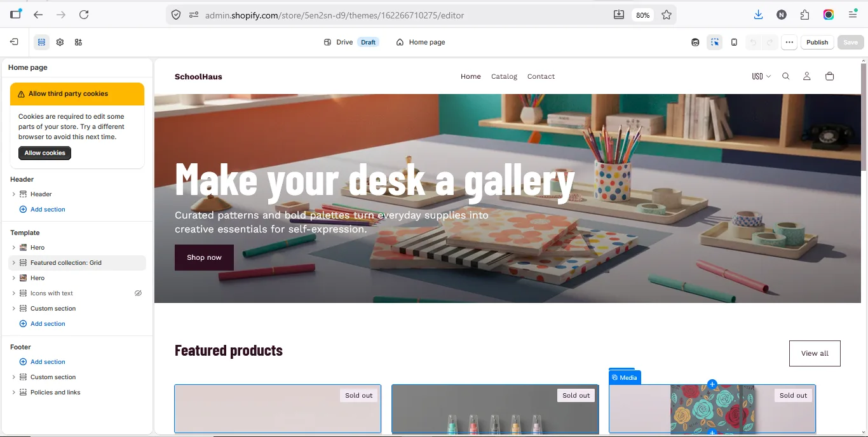Image resolution: width=868 pixels, height=437 pixels.
Task: Click the Draft status badge
Action: point(369,42)
